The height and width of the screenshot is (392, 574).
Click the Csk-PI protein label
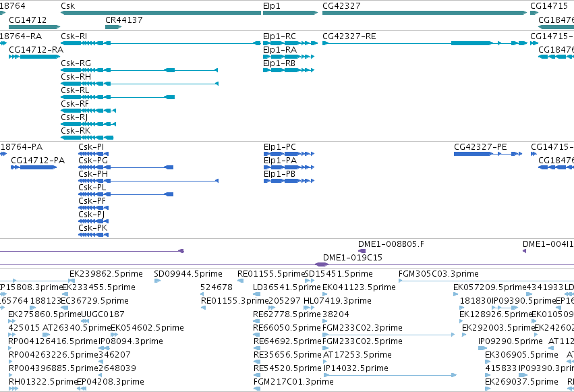coord(91,147)
